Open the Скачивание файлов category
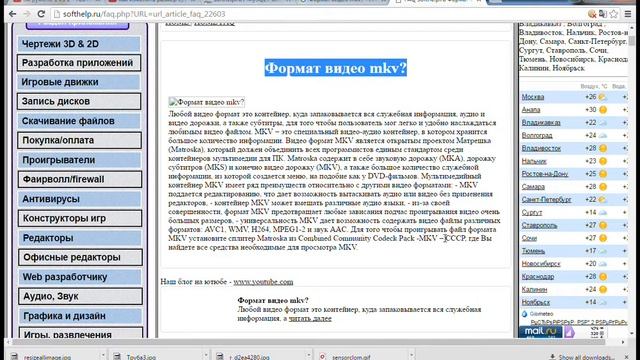This screenshot has height=360, width=640. pyautogui.click(x=79, y=121)
